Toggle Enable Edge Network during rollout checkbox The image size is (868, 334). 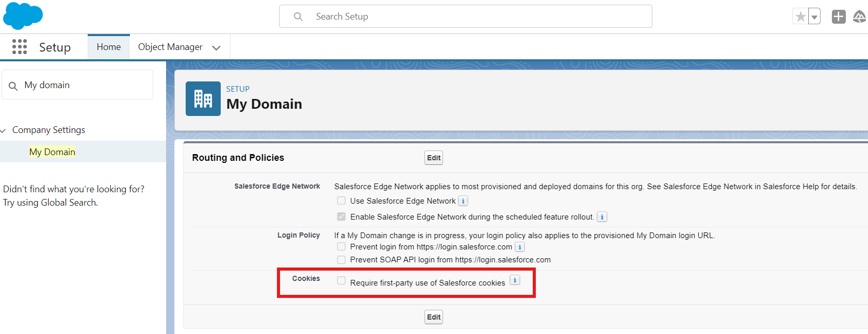[x=341, y=216]
